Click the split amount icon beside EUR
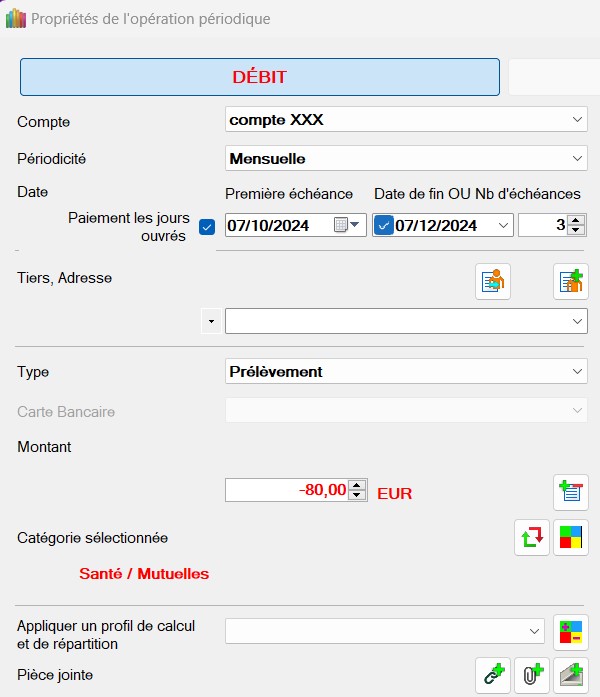The image size is (600, 697). click(570, 491)
